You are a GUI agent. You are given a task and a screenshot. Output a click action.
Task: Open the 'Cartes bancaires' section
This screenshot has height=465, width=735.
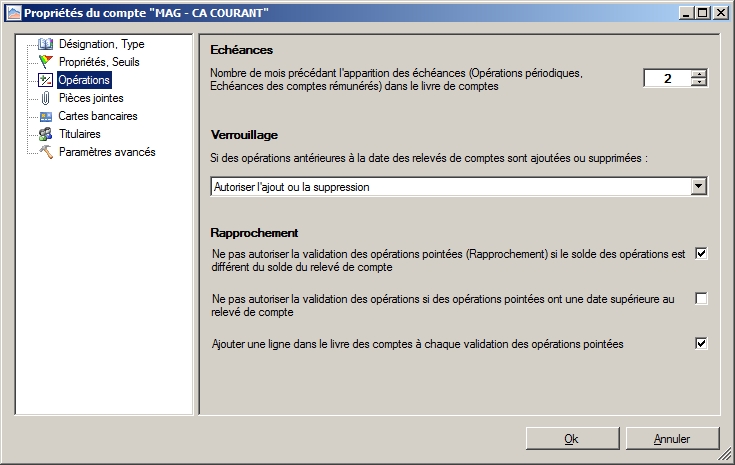(x=98, y=116)
